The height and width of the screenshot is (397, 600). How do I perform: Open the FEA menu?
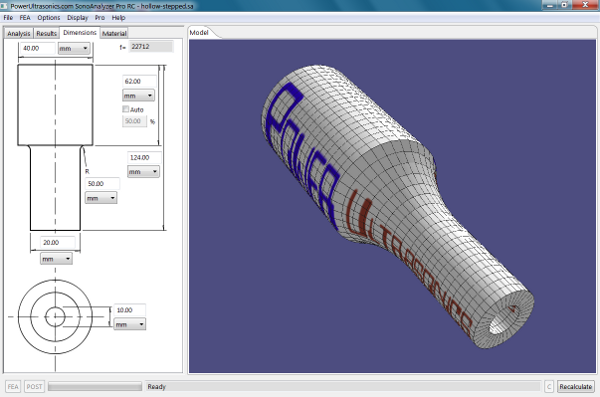(x=25, y=18)
